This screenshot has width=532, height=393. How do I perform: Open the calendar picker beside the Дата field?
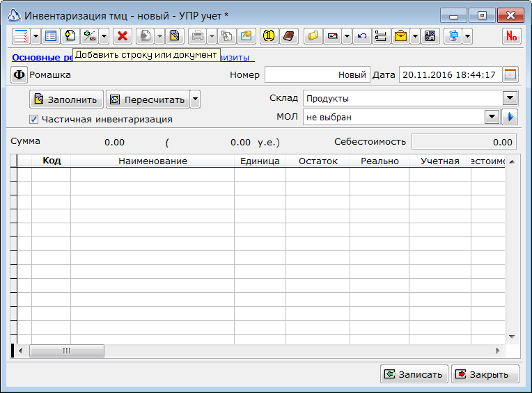[510, 74]
